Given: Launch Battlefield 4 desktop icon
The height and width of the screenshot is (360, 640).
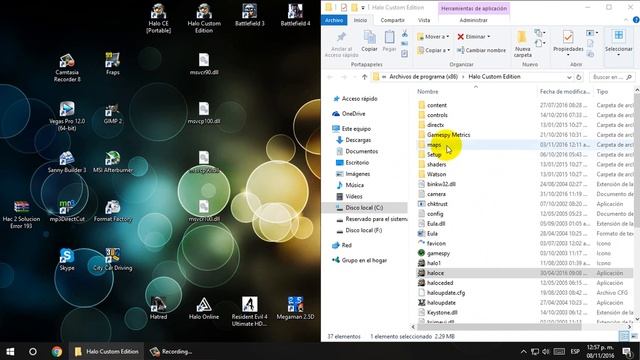Looking at the screenshot, I should click(x=295, y=15).
